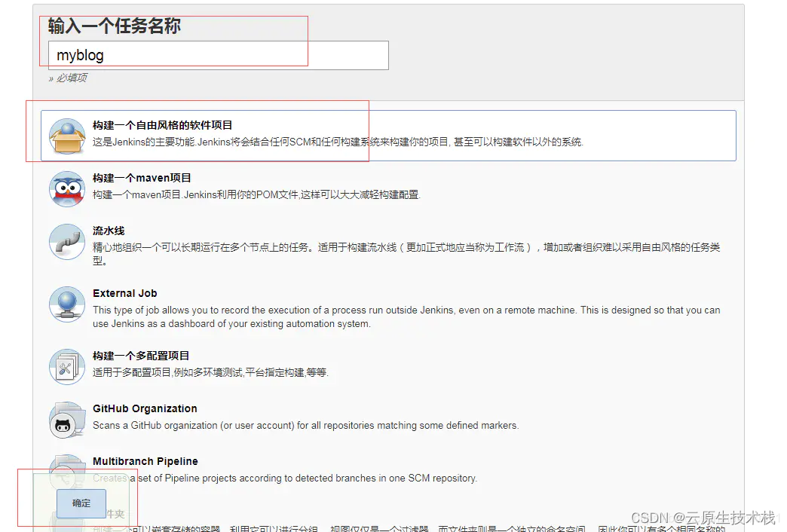Select the maven project owl icon
Screen dimensions: 787x532
(67, 188)
